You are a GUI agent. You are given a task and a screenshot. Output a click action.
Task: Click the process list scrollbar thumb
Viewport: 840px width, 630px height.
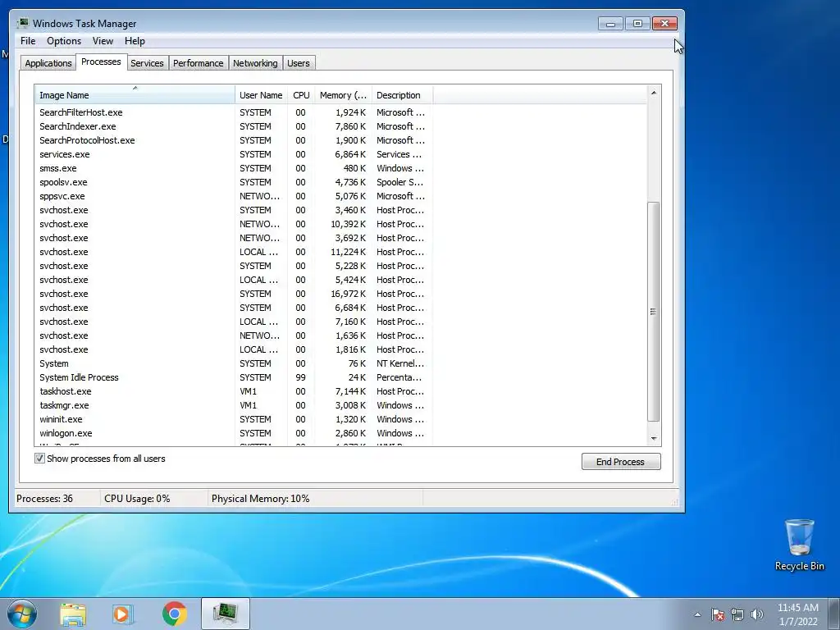click(654, 312)
